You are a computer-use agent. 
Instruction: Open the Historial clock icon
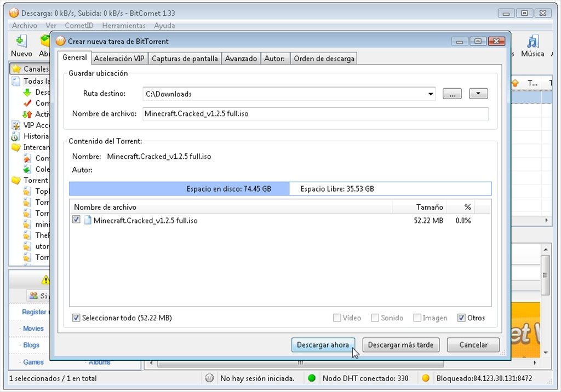click(15, 136)
